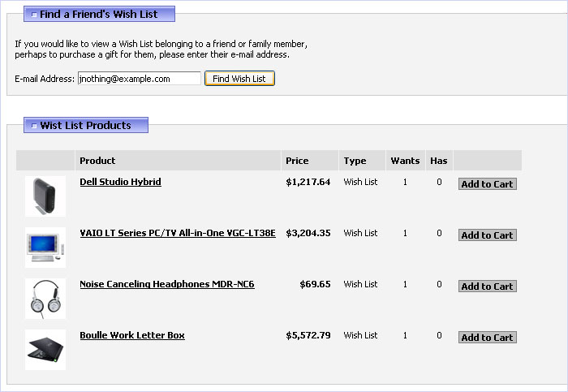The height and width of the screenshot is (392, 568).
Task: Click the VAIO all-in-one PC thumbnail
Action: click(45, 248)
